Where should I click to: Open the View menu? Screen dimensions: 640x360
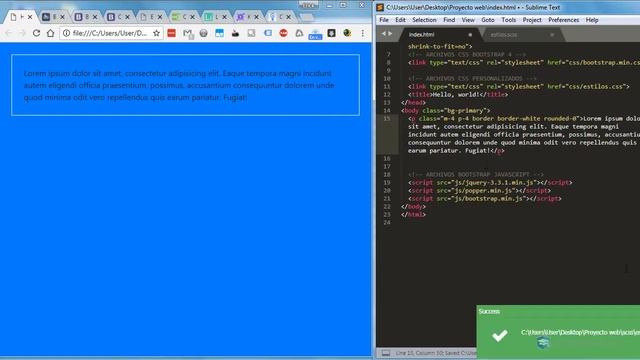point(468,20)
